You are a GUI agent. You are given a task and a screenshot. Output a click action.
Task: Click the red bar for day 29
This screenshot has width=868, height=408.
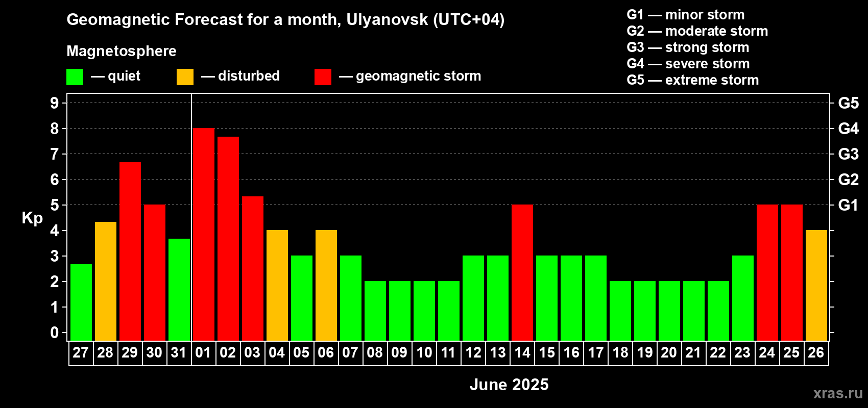(x=130, y=251)
